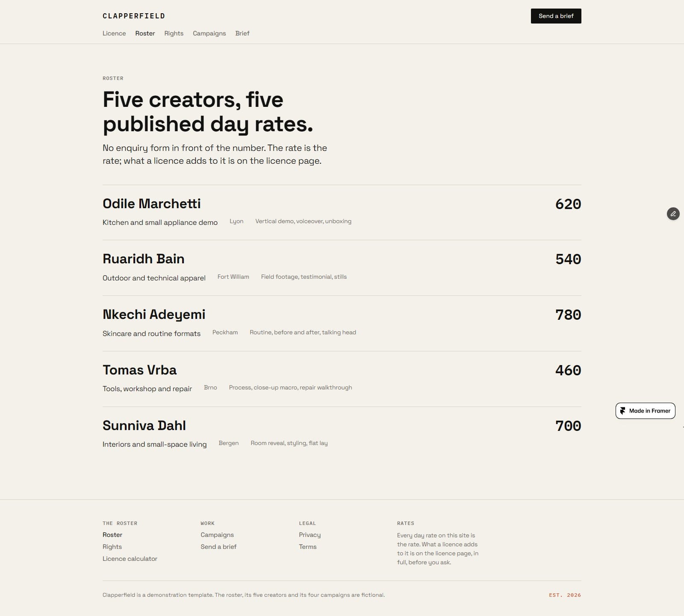Open the Privacy footer link
684x616 pixels.
coord(310,535)
